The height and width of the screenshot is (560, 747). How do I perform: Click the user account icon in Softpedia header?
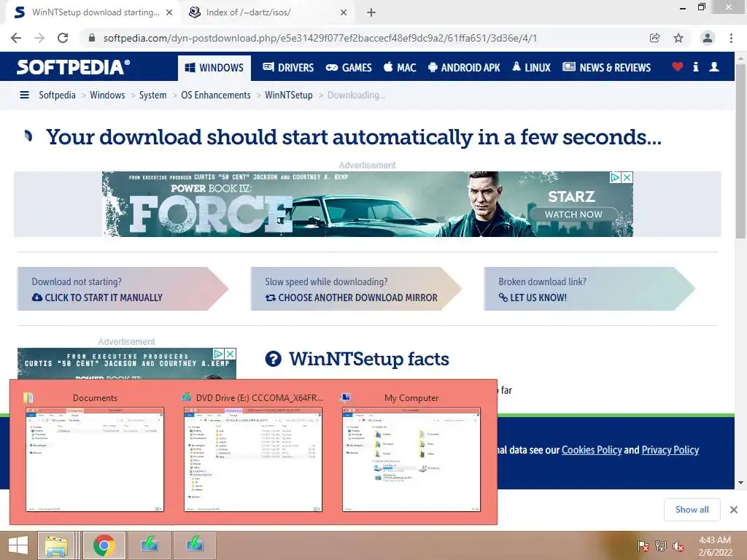point(714,66)
